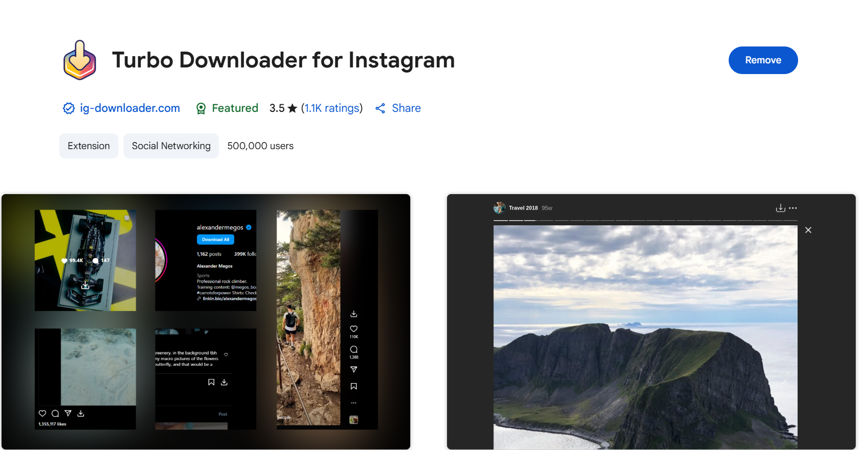This screenshot has height=450, width=868.
Task: Click the share network icon
Action: click(380, 108)
